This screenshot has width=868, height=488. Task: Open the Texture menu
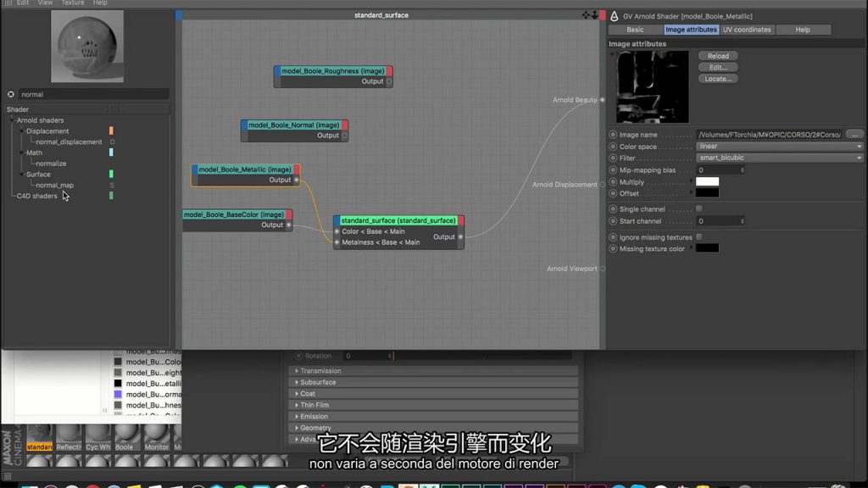73,3
